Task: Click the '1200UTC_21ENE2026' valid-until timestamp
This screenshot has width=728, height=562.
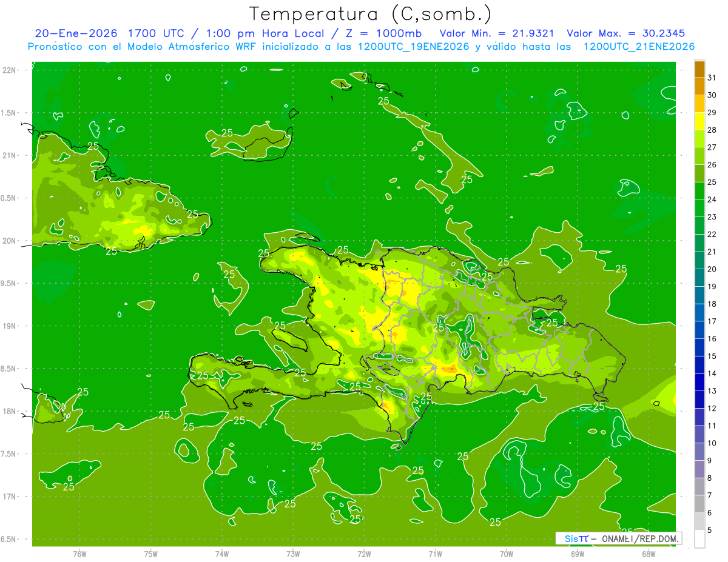Action: click(638, 47)
